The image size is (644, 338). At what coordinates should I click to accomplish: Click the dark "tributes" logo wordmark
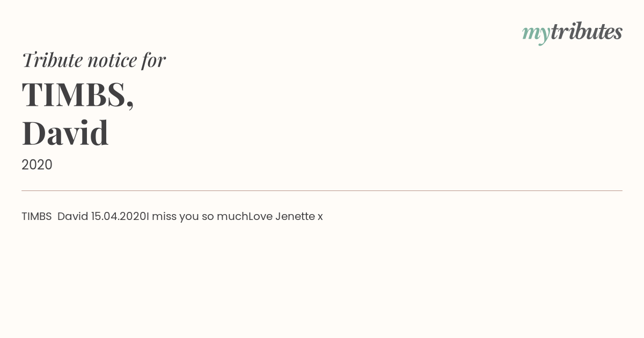click(x=586, y=32)
